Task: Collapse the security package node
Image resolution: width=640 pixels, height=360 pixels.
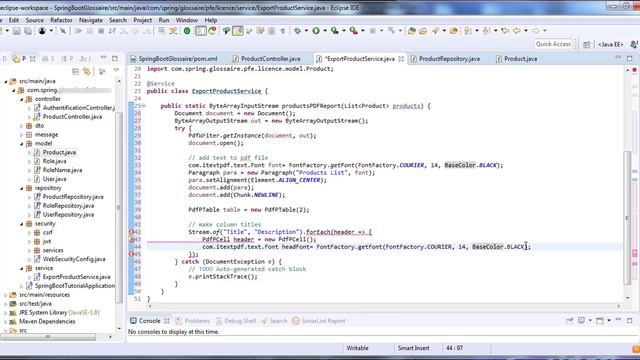Action: [x=22, y=224]
